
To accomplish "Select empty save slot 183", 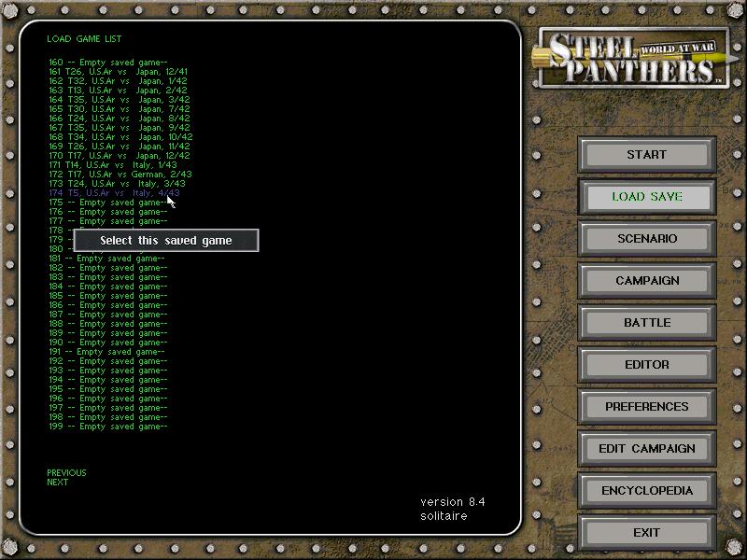I will pyautogui.click(x=108, y=277).
